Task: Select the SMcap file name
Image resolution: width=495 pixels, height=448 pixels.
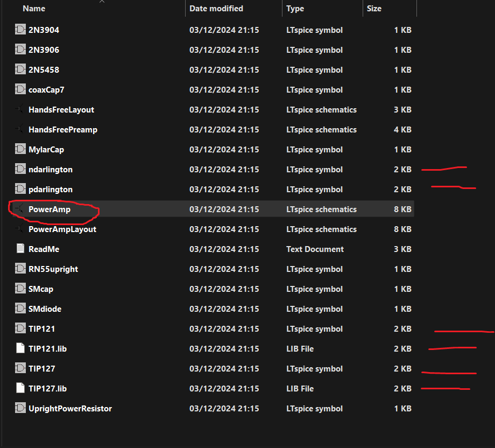Action: (x=41, y=289)
